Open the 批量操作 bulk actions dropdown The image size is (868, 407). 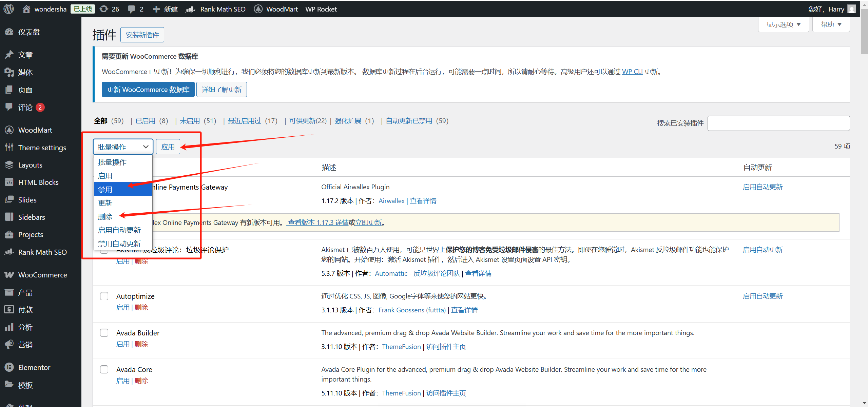click(x=123, y=147)
